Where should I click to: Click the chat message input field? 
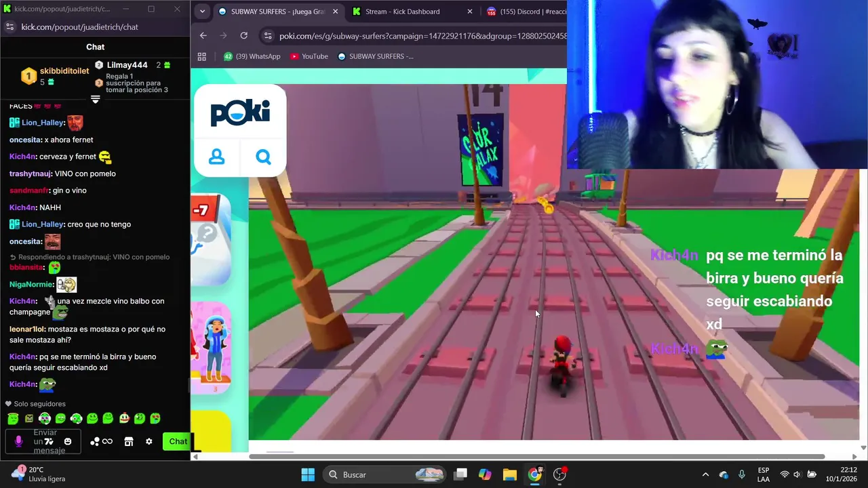pos(43,442)
